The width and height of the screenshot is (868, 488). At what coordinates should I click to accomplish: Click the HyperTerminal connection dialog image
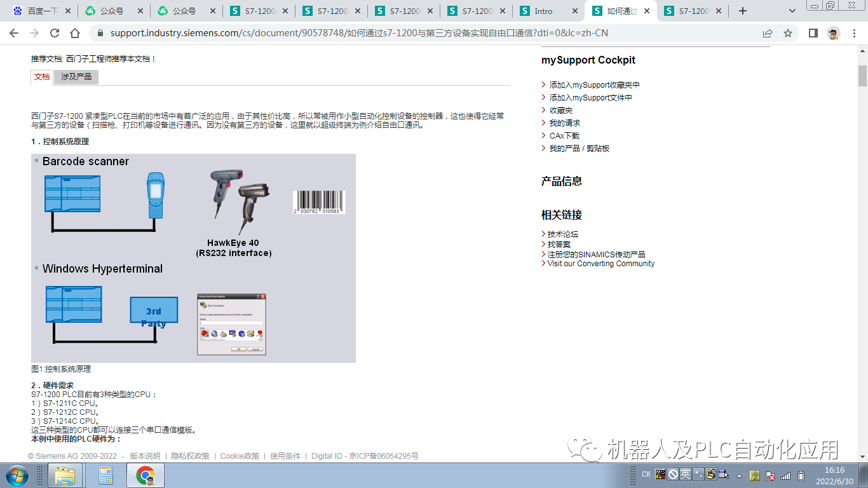(231, 324)
